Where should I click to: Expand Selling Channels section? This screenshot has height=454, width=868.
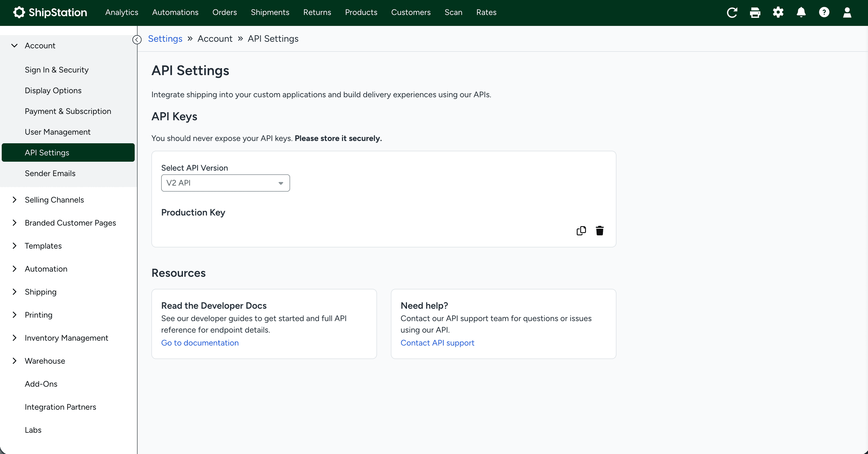[x=14, y=200]
